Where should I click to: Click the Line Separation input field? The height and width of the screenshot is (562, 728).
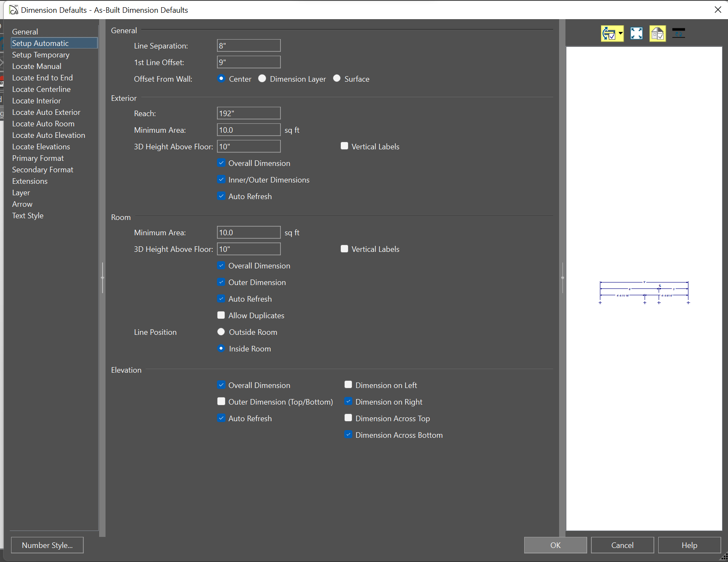pos(248,46)
